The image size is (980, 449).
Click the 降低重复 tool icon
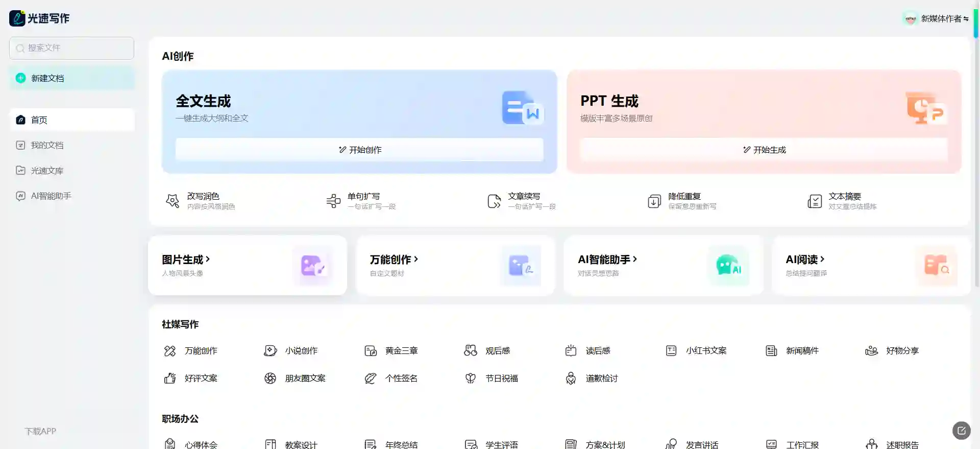(654, 201)
